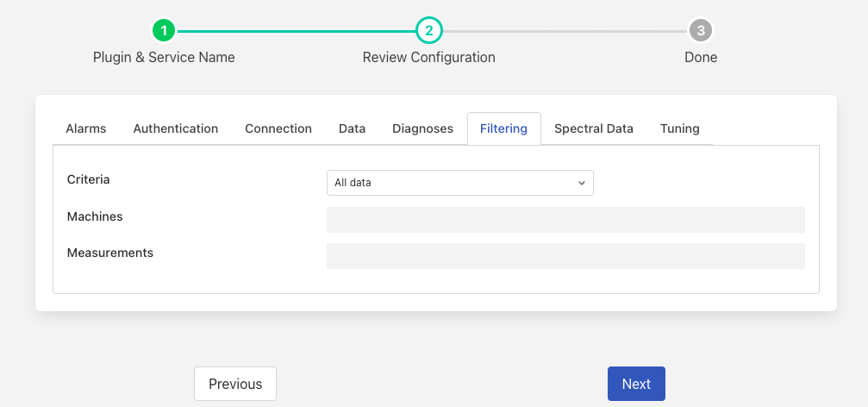Click the 'Review Configuration' step label
Screen dimensions: 868x407
[428, 58]
